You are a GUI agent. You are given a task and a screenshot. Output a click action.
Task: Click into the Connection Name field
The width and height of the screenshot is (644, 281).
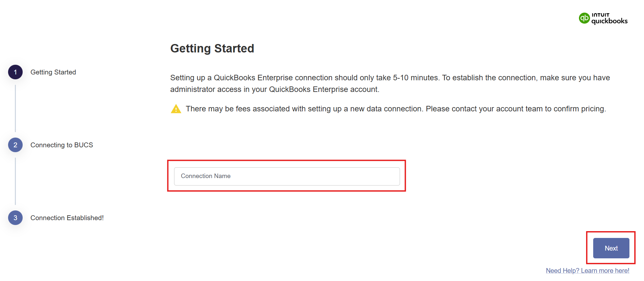pyautogui.click(x=287, y=176)
